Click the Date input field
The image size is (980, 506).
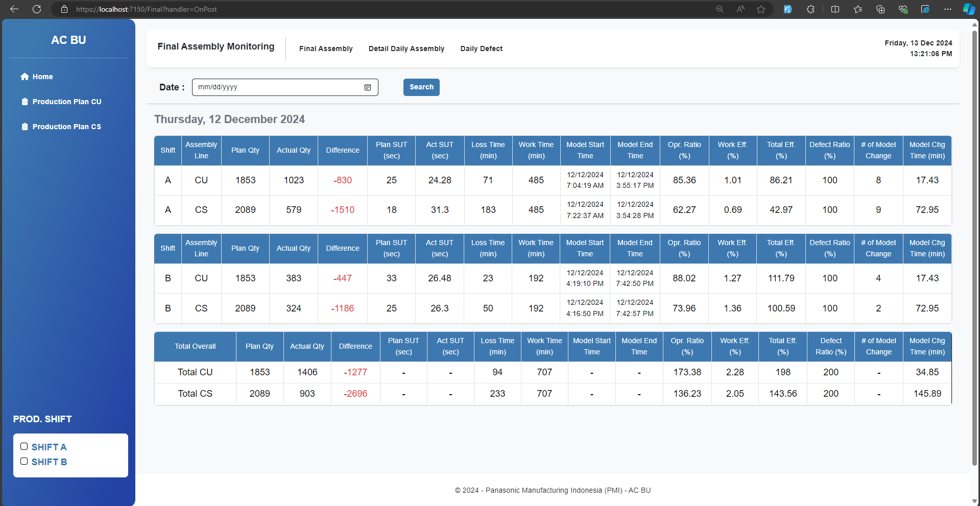(285, 87)
